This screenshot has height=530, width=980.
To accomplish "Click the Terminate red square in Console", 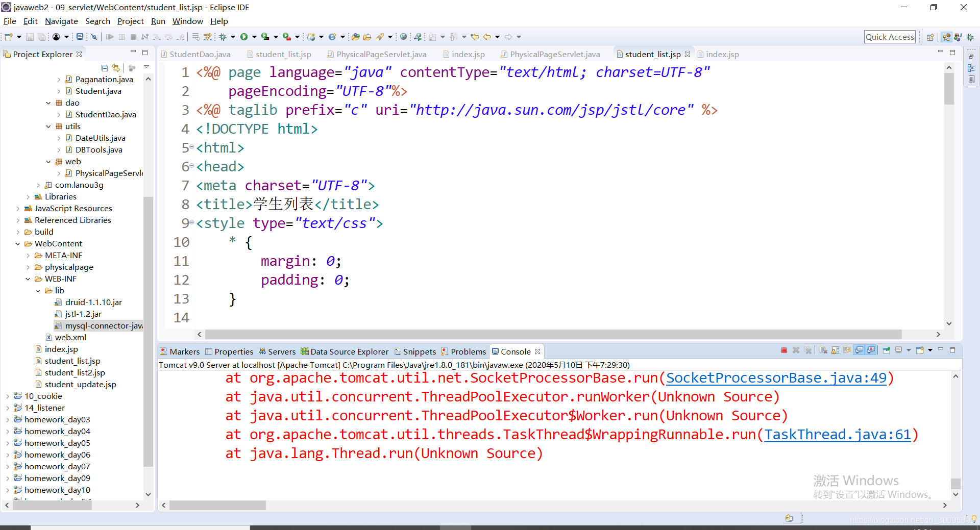I will tap(784, 350).
